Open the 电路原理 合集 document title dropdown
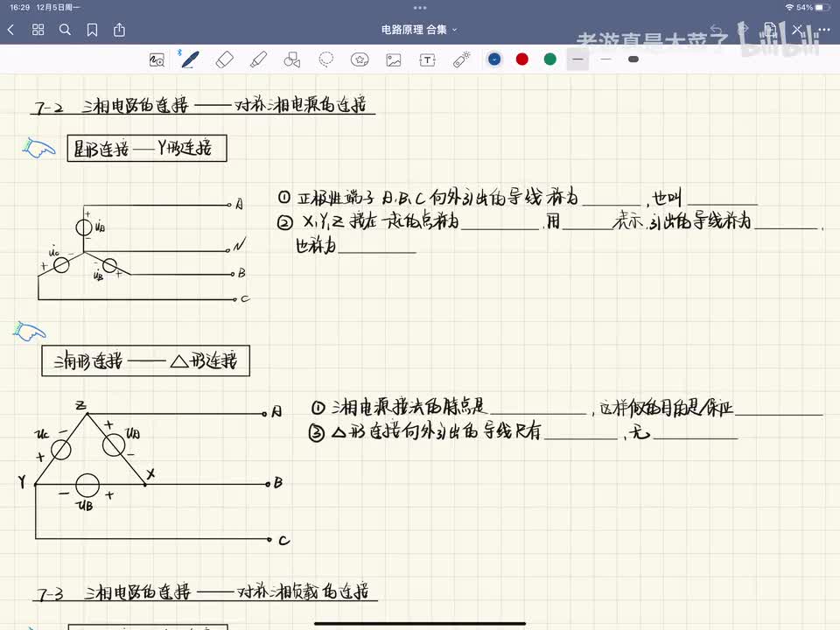This screenshot has height=630, width=840. [419, 30]
